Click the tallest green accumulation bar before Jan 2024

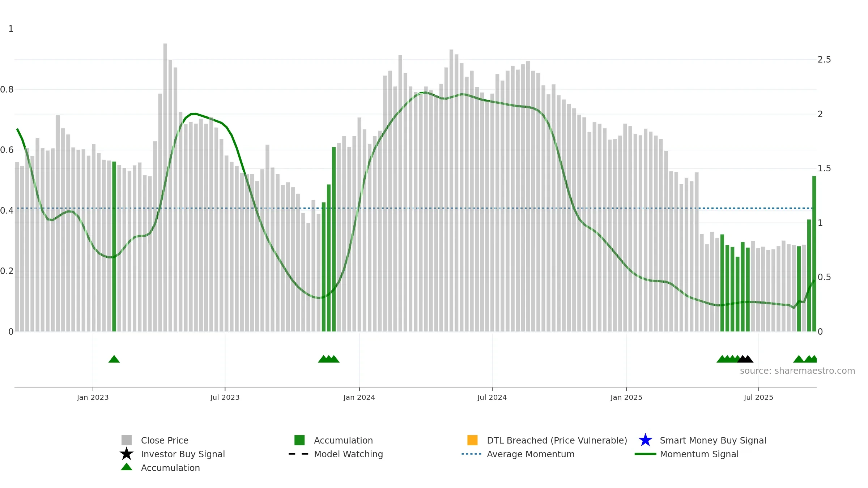[x=334, y=239]
